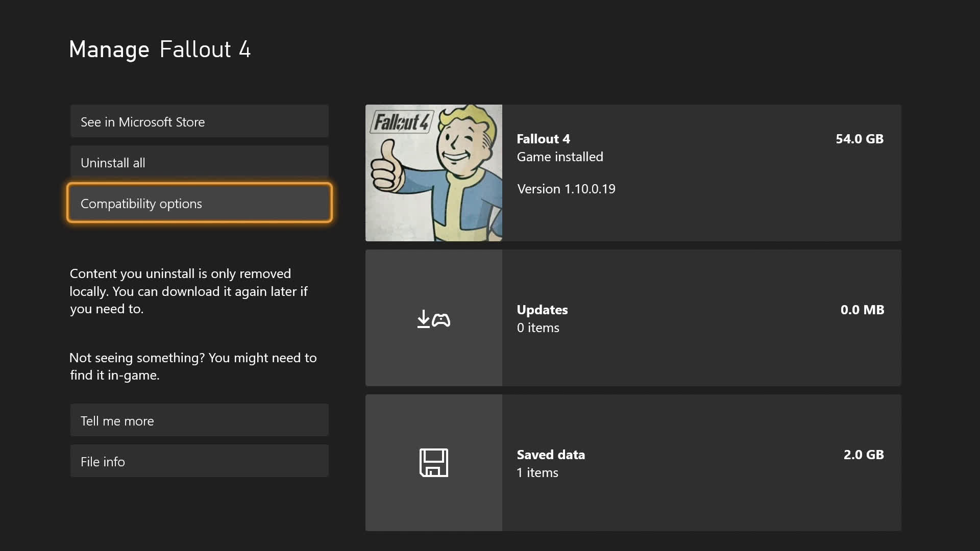Open Compatibility options
This screenshot has height=551, width=980.
(199, 203)
